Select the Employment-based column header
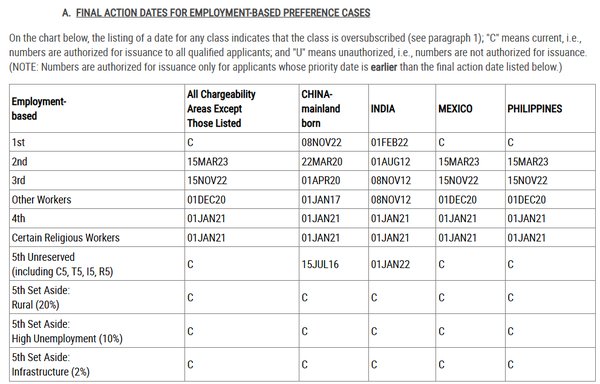The height and width of the screenshot is (384, 600). (x=39, y=109)
